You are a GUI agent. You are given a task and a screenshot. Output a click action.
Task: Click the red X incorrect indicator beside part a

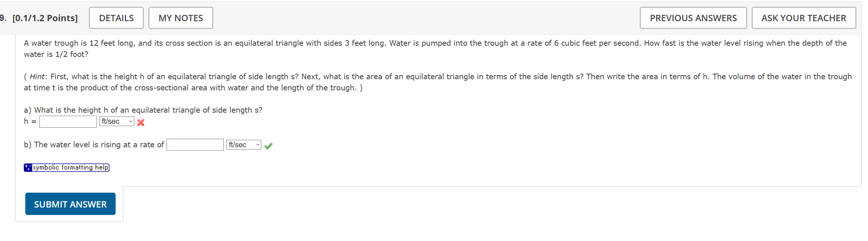(x=141, y=122)
